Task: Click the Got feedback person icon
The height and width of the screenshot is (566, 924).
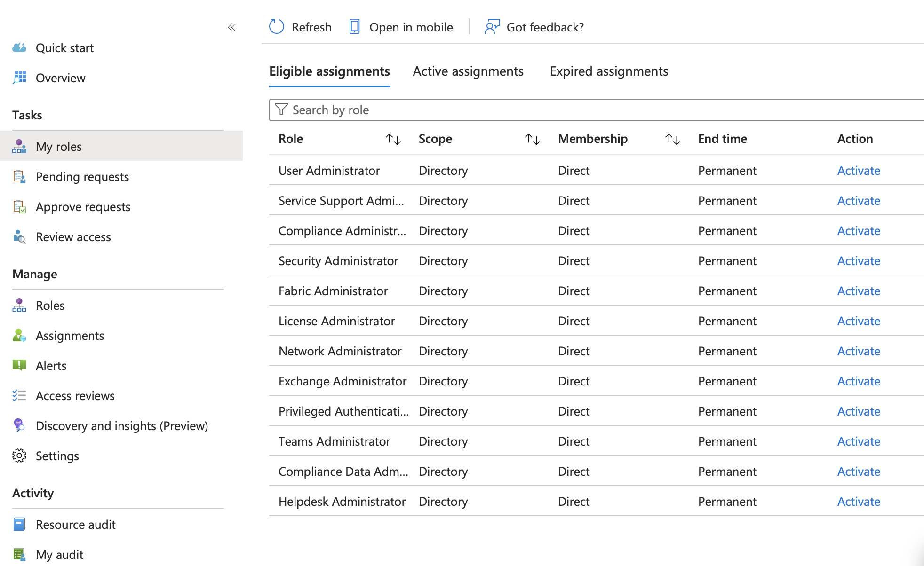Action: tap(492, 27)
